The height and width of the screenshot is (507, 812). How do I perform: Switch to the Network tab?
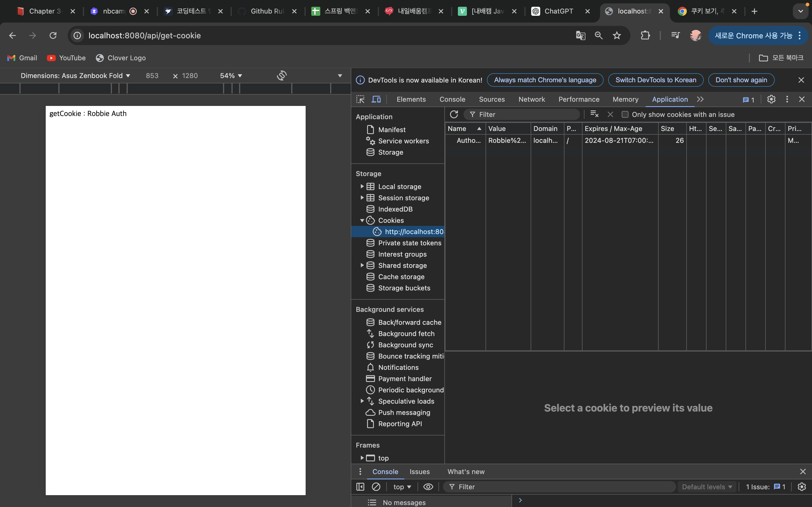(531, 99)
